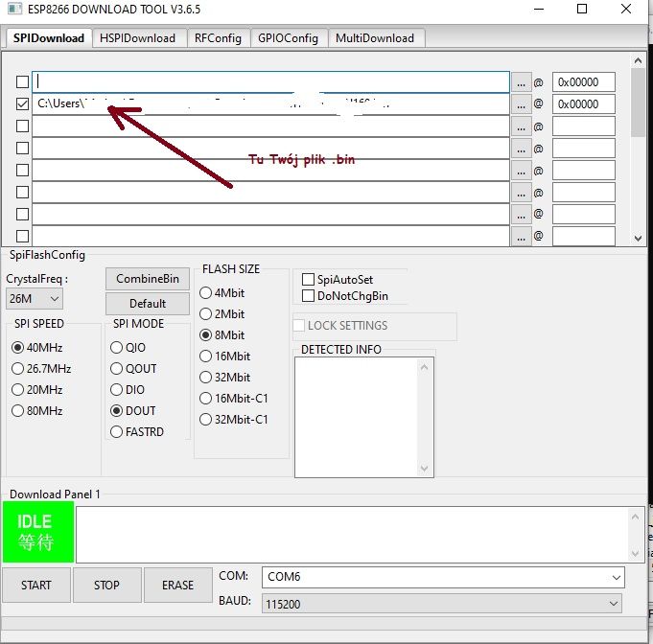Click the scroll up arrow of file list
Image resolution: width=653 pixels, height=644 pixels.
(x=638, y=60)
